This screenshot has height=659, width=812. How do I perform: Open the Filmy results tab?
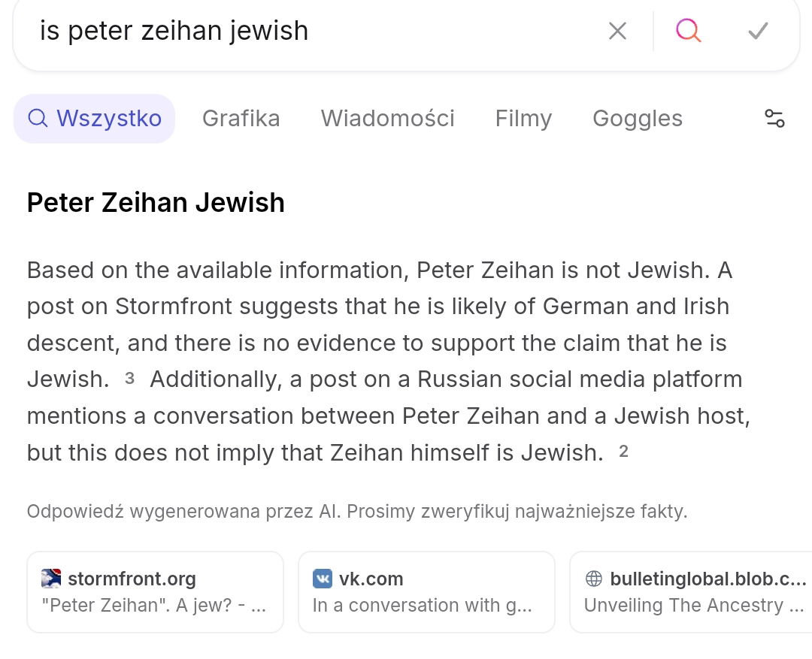pyautogui.click(x=523, y=119)
